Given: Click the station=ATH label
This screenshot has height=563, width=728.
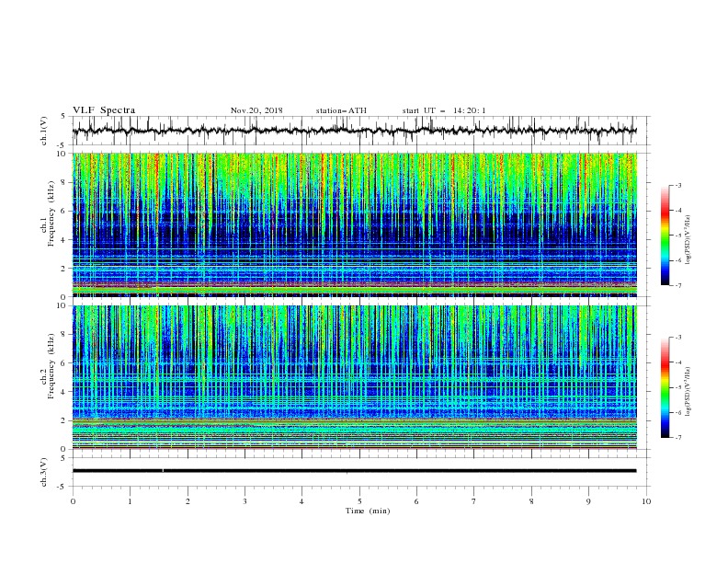Looking at the screenshot, I should pos(341,110).
